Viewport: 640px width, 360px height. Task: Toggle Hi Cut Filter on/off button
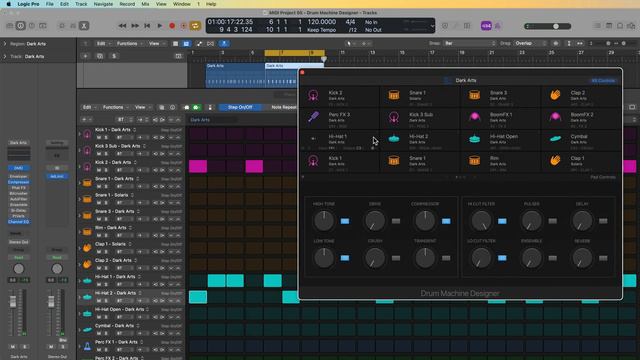click(x=502, y=221)
